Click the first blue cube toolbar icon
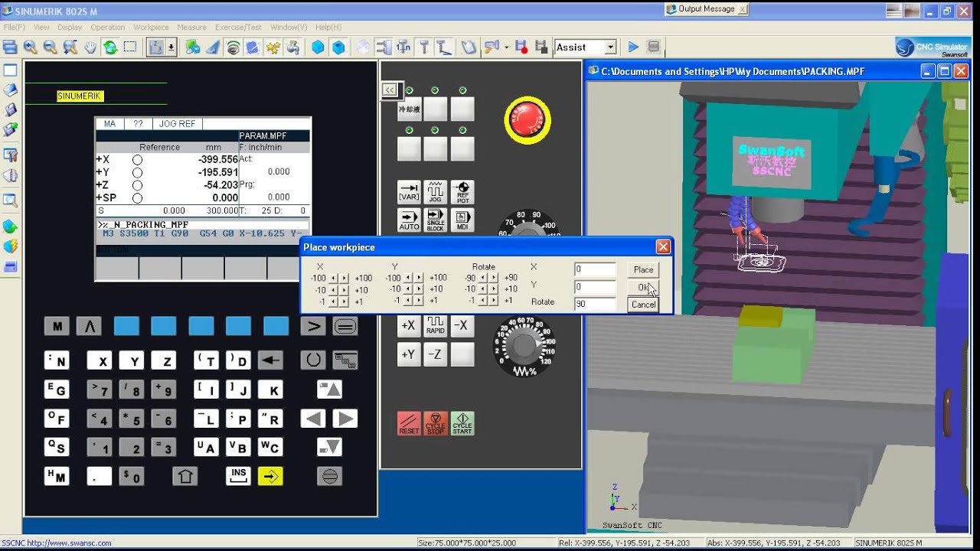Image resolution: width=980 pixels, height=551 pixels. click(x=318, y=47)
